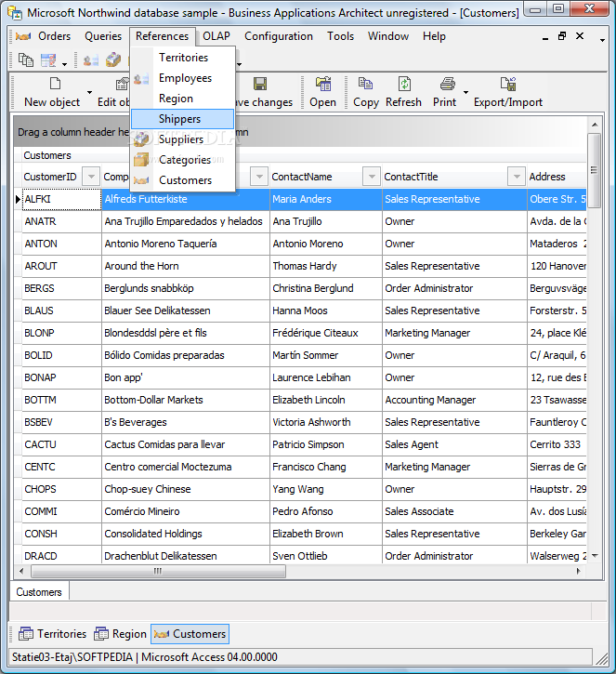
Task: Open the Queries menu
Action: tap(103, 36)
